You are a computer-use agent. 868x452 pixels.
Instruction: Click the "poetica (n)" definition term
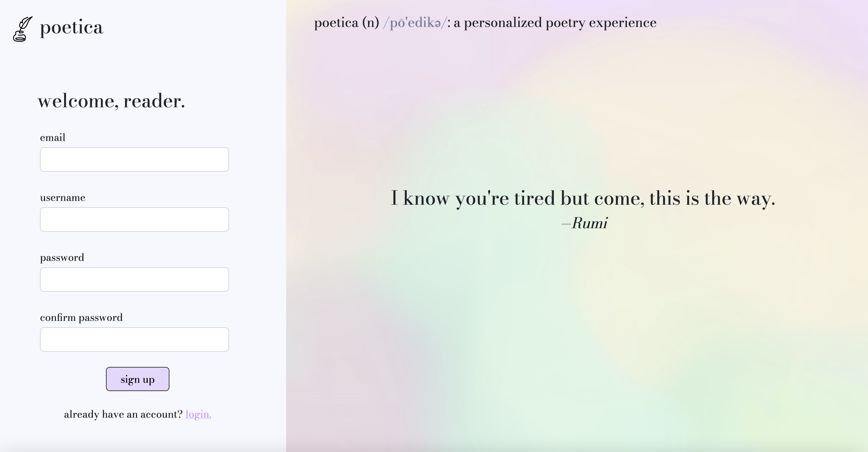pos(346,23)
